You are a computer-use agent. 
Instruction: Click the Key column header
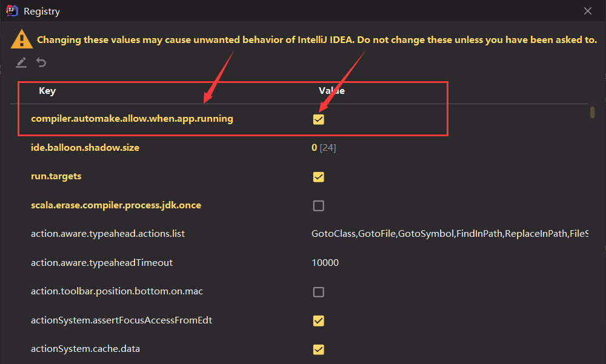[47, 91]
